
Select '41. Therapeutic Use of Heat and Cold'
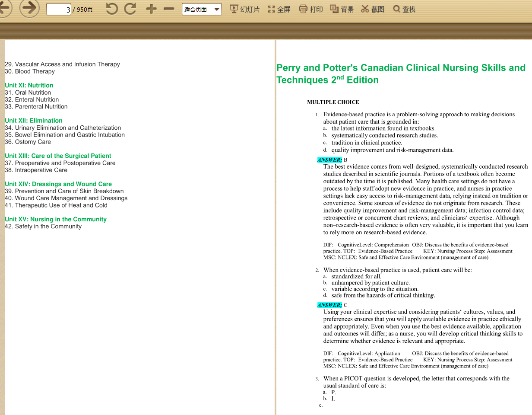(x=56, y=205)
